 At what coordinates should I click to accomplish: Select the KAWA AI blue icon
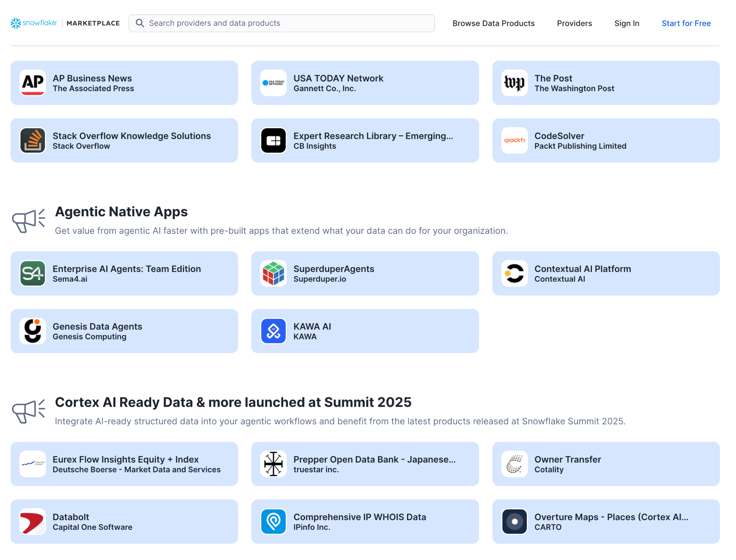tap(273, 331)
